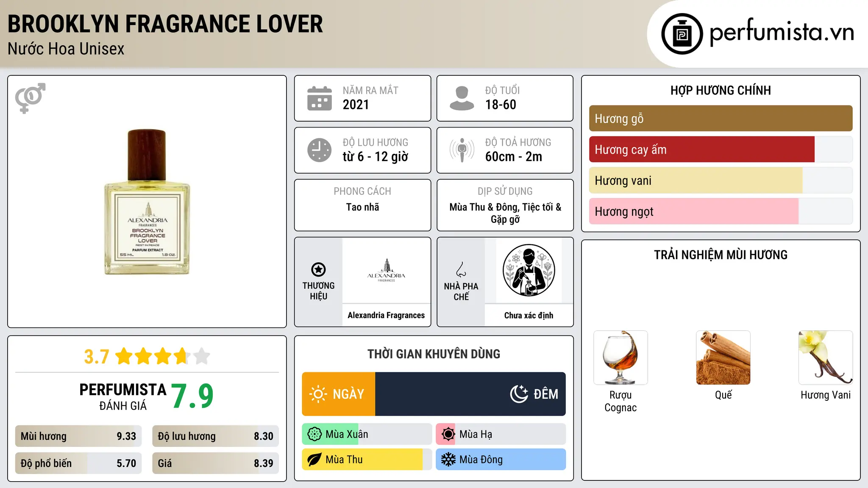This screenshot has height=488, width=868.
Task: Click the Giá 8.39 score bar
Action: pyautogui.click(x=215, y=463)
